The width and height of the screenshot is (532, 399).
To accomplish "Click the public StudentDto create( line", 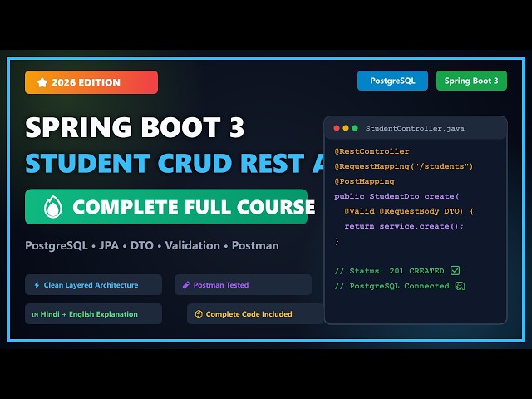I will click(397, 196).
